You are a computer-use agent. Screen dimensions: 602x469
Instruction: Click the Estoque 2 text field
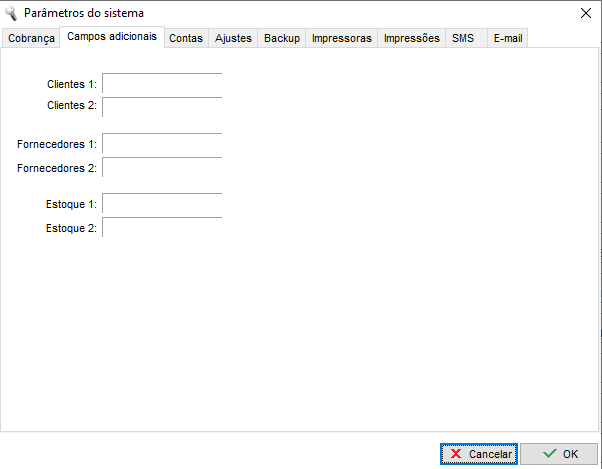tap(162, 228)
